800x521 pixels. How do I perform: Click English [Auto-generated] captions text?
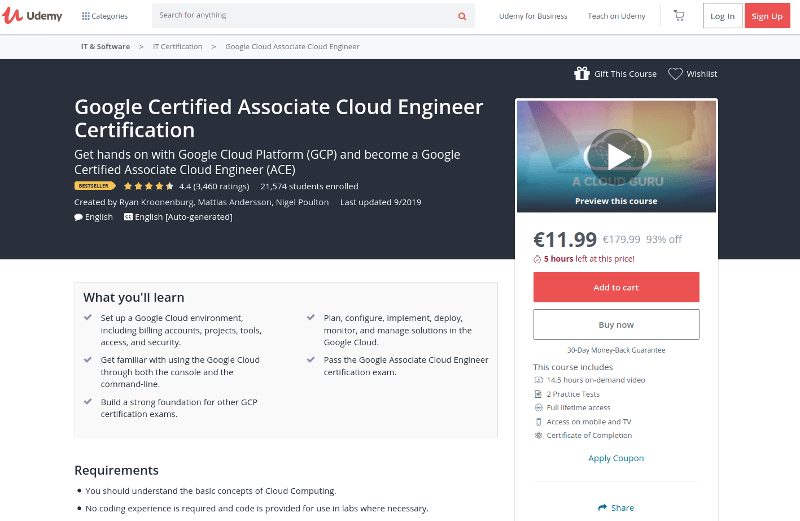point(184,217)
